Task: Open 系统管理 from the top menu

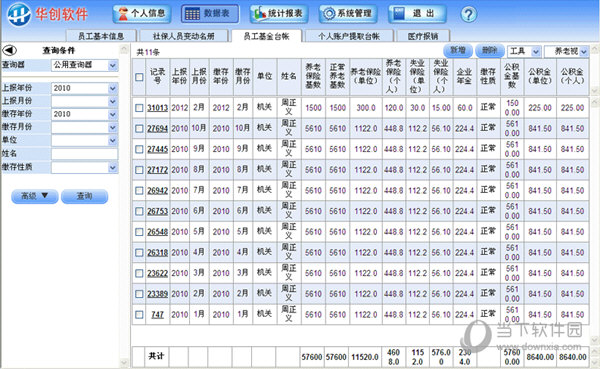Action: (x=348, y=14)
